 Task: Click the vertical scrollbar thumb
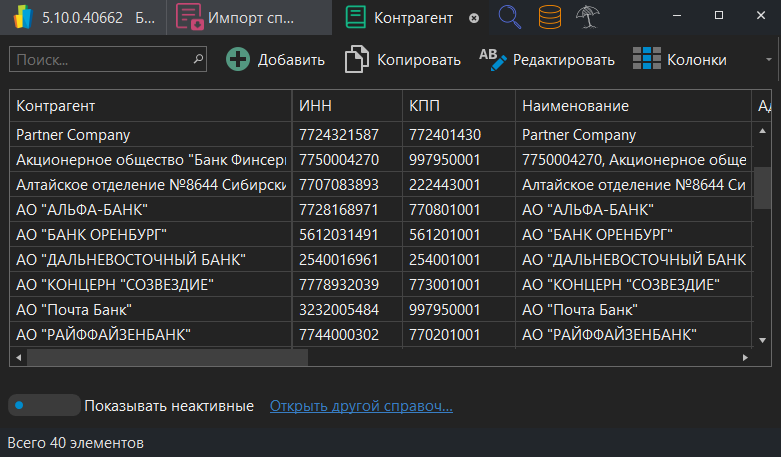tap(762, 188)
